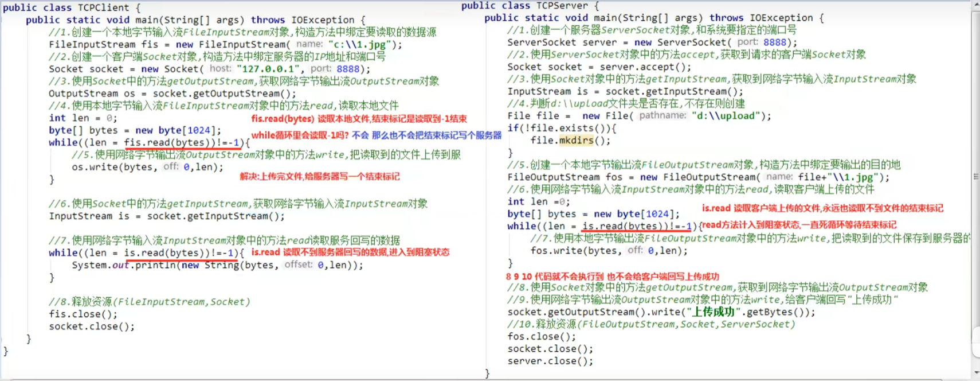Click the 'fis.close();' line
This screenshot has width=980, height=381.
point(83,314)
